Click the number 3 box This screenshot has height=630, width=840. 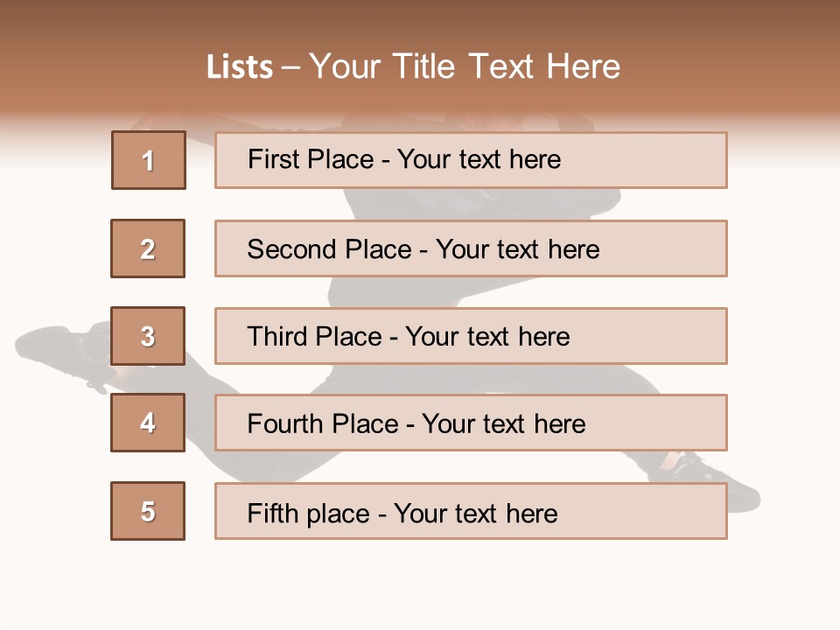tap(148, 336)
